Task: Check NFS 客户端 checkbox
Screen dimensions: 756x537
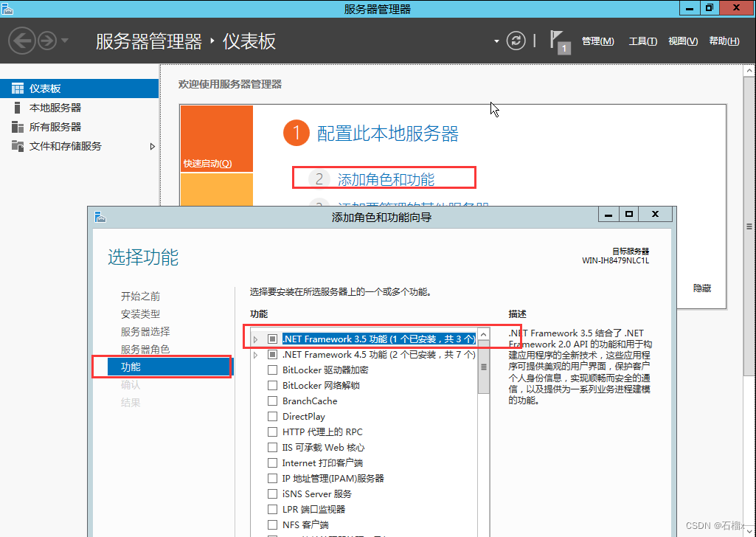Action: (x=272, y=524)
